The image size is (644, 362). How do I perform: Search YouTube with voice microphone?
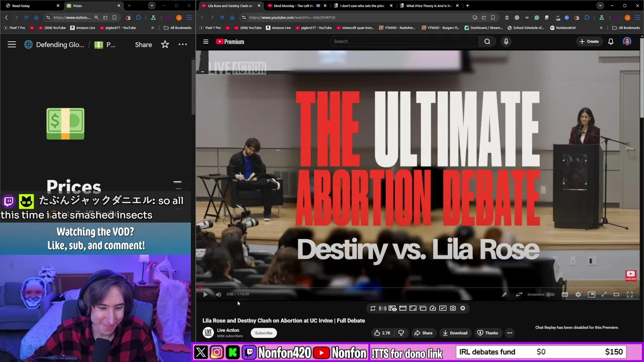click(x=506, y=41)
